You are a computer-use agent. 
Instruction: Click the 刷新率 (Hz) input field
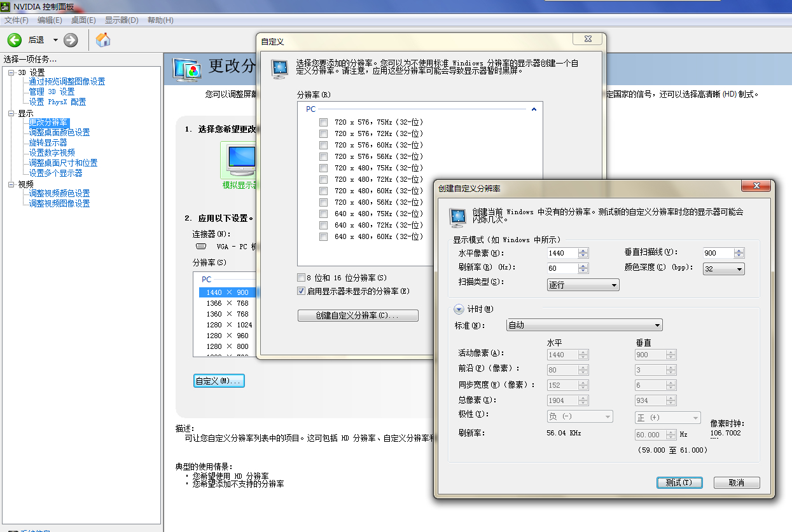(x=562, y=268)
